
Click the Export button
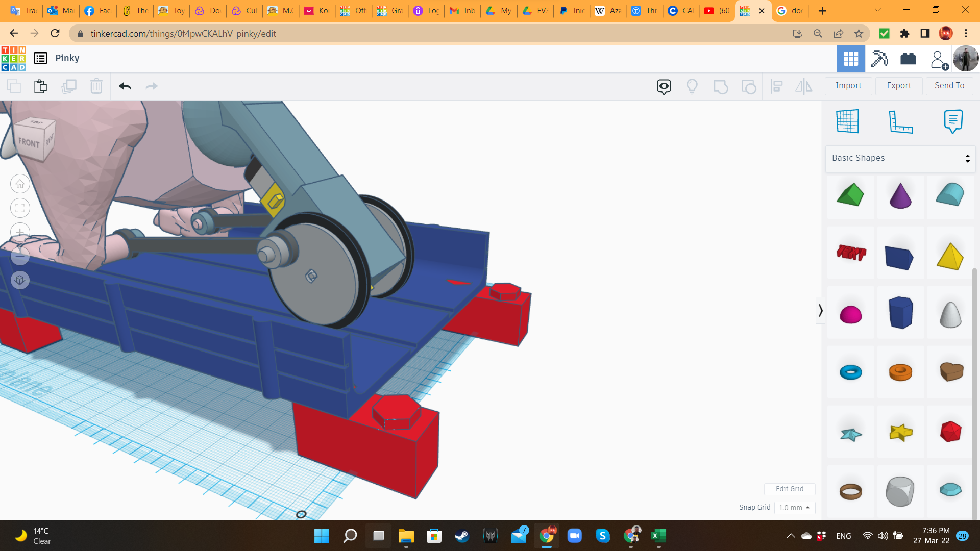coord(899,86)
